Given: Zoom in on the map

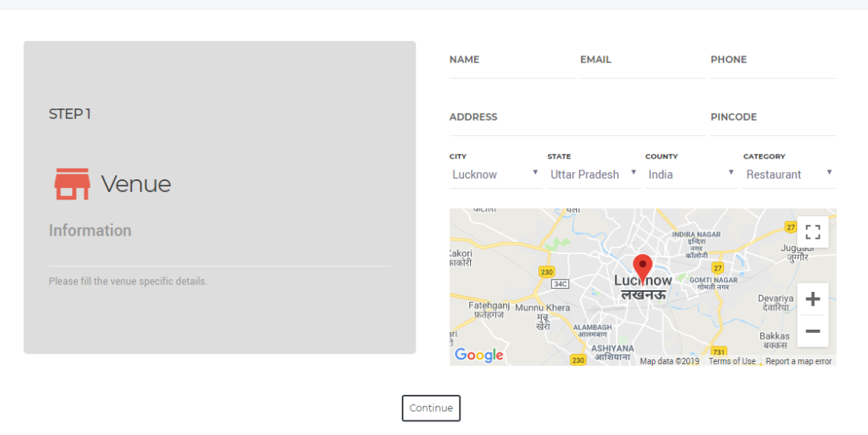Looking at the screenshot, I should (813, 299).
